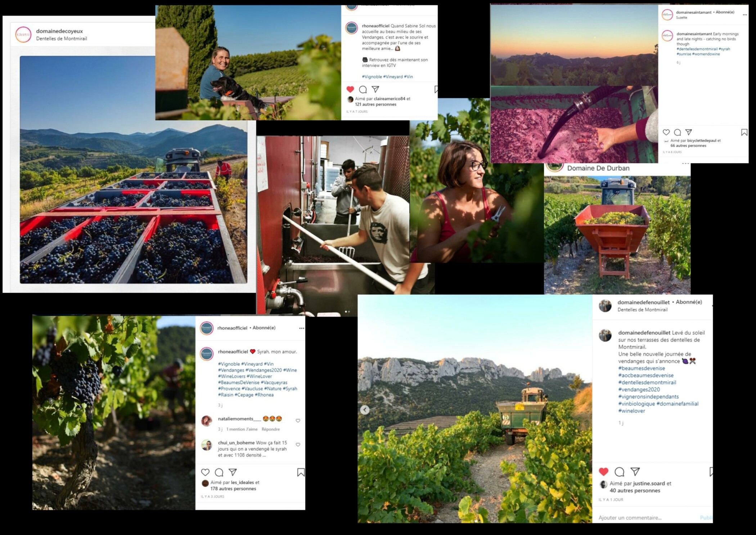Share the domainedefenouillet post via the paper plane icon
The height and width of the screenshot is (535, 756).
click(x=635, y=472)
